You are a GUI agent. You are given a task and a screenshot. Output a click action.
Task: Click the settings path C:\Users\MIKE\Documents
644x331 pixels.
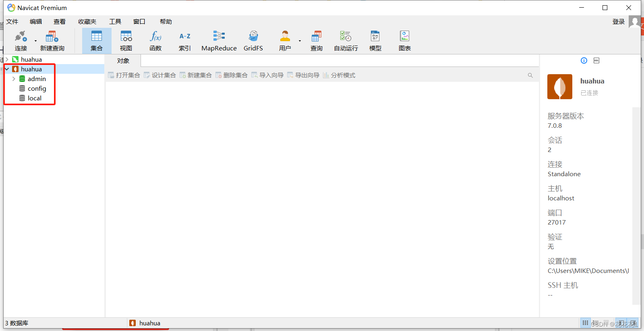click(588, 271)
